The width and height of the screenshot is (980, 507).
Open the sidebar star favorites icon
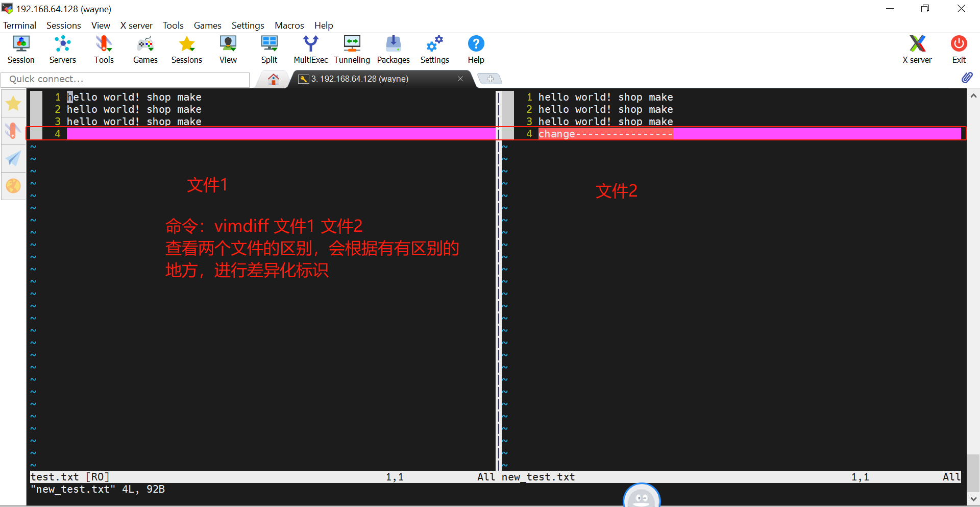point(13,104)
